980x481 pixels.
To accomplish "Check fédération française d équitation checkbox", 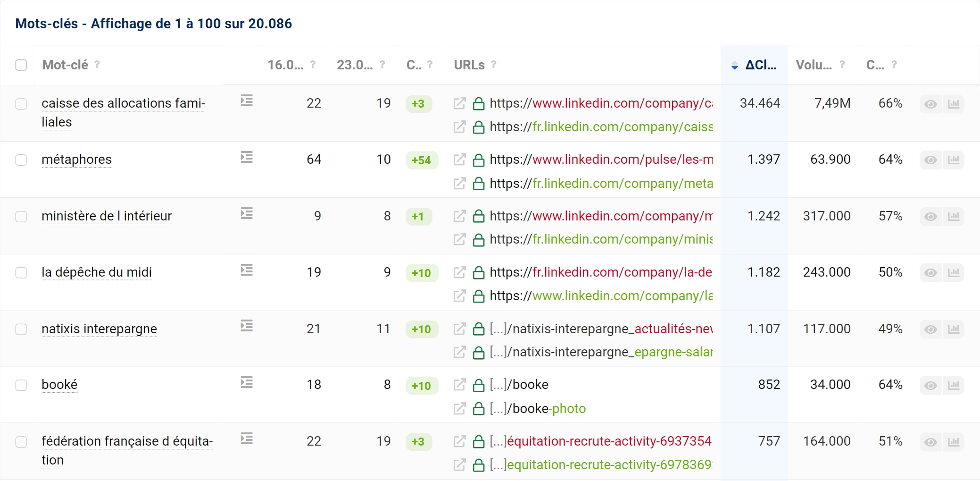I will click(21, 442).
